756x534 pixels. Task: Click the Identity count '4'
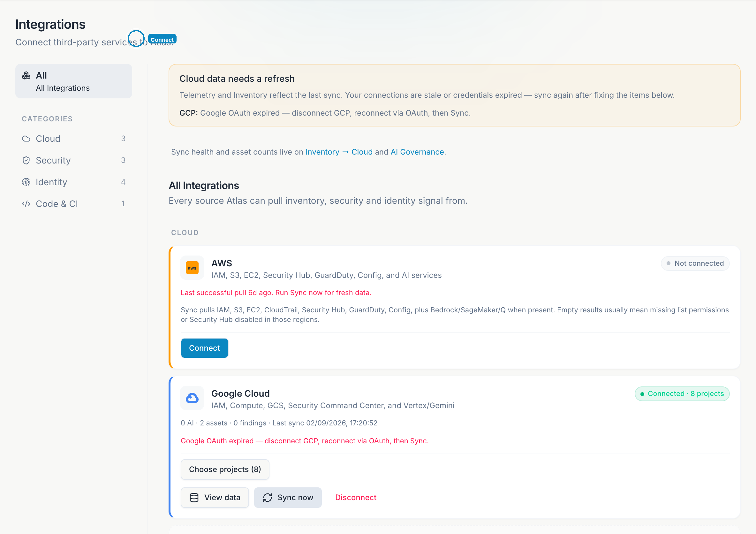tap(123, 182)
